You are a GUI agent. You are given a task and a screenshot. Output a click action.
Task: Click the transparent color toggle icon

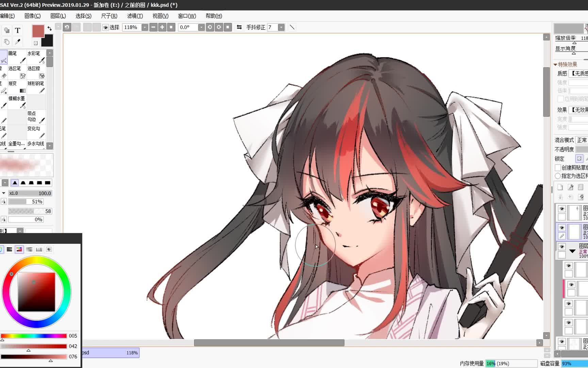(36, 43)
